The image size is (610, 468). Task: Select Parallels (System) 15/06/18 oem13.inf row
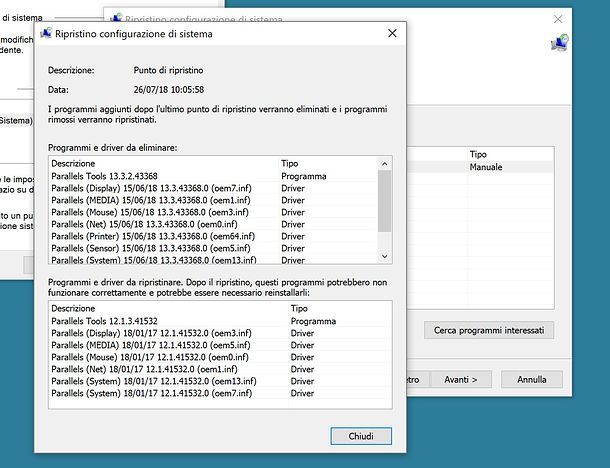[214, 260]
